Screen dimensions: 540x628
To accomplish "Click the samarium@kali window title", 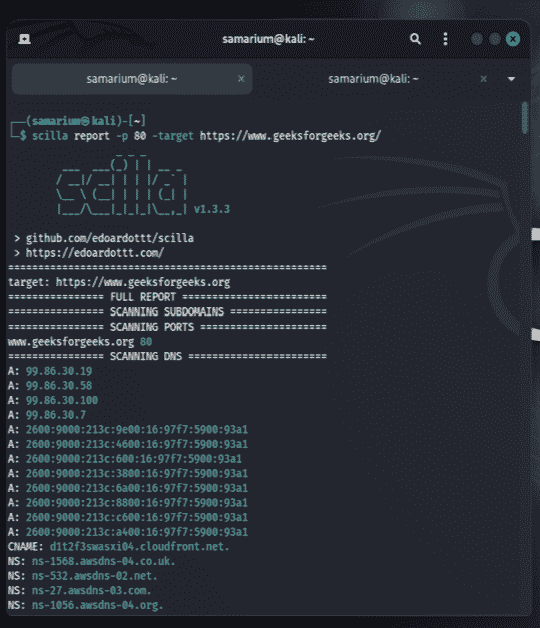I will [268, 39].
